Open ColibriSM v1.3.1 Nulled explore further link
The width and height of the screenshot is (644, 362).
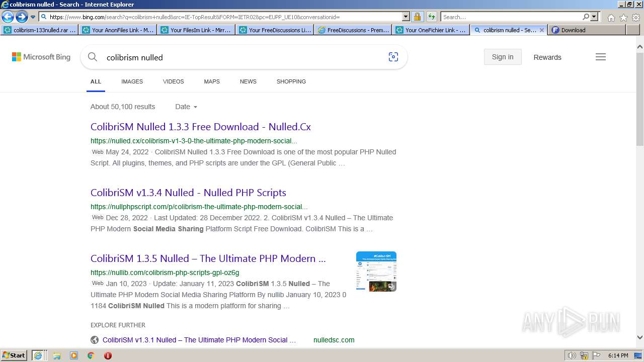click(x=199, y=340)
